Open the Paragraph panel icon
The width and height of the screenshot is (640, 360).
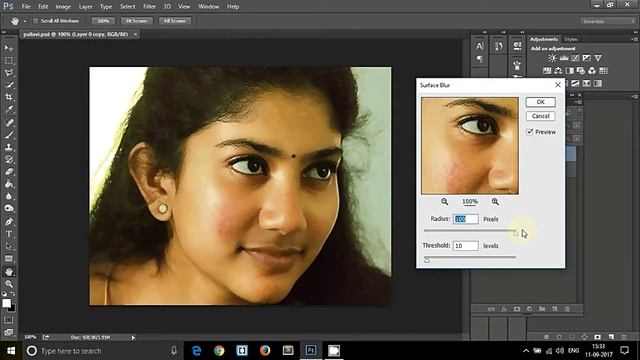coord(480,59)
